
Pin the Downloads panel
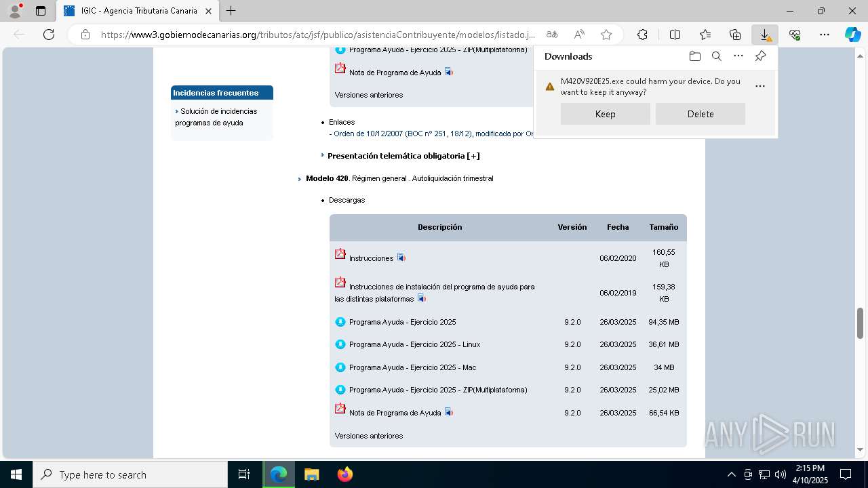[760, 56]
